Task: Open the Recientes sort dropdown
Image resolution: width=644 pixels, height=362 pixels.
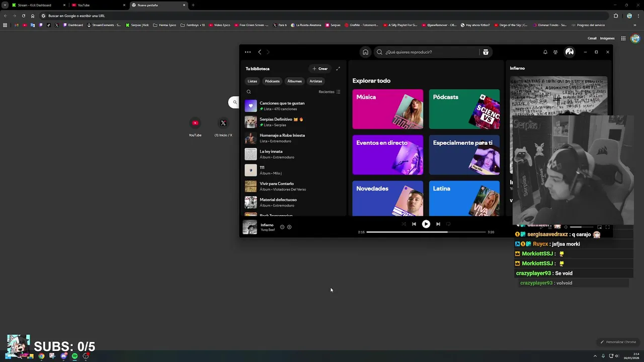Action: (x=330, y=92)
